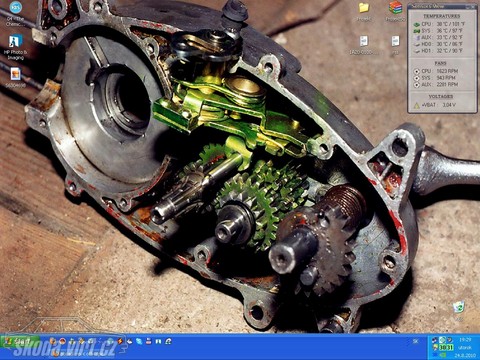Click the Skype icon in Quick Launch

[139, 341]
